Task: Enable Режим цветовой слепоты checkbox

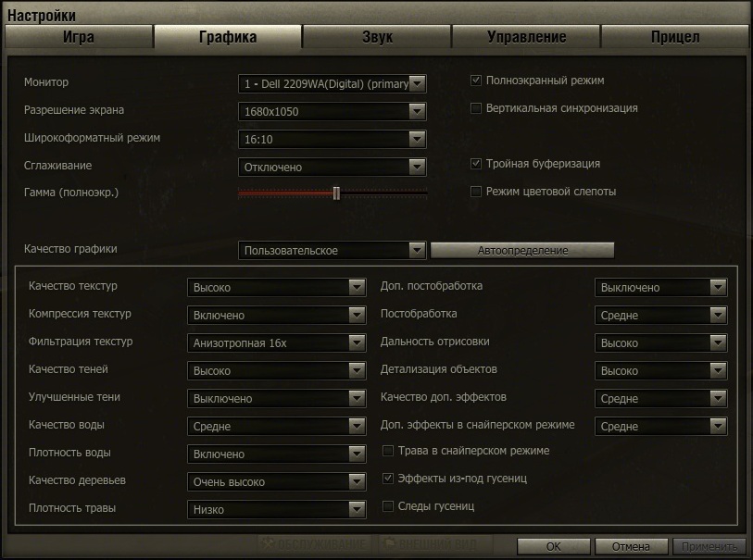Action: 476,192
